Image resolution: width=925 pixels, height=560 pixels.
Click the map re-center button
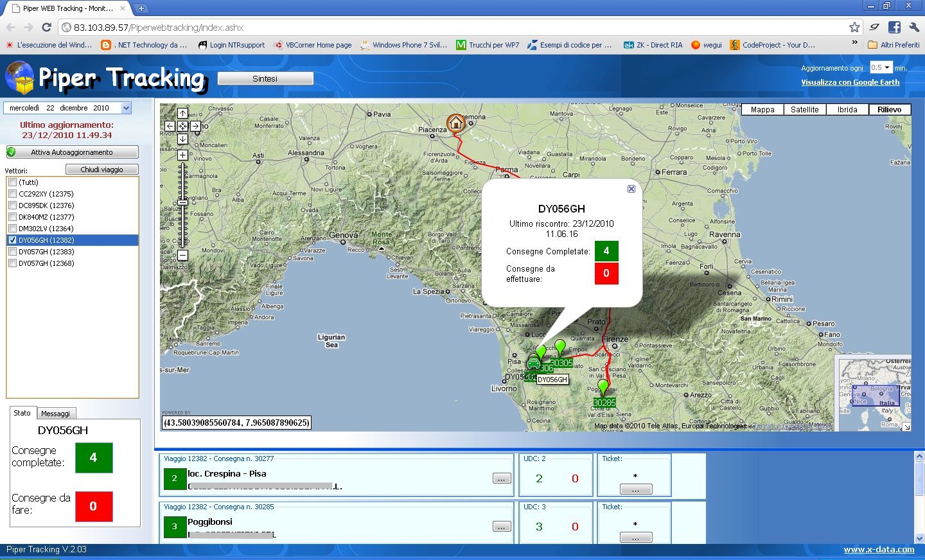(182, 127)
